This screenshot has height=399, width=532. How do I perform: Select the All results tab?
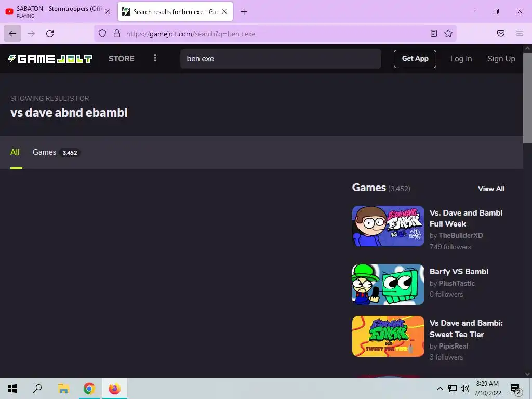[15, 152]
